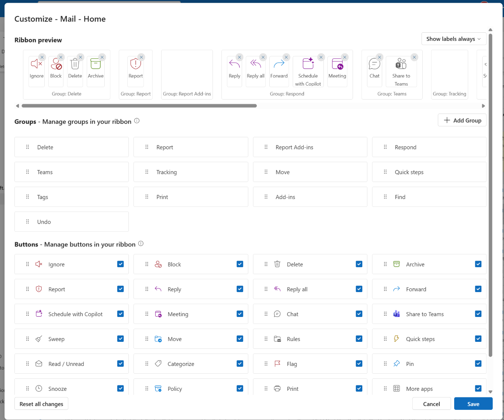Click the Block icon in ribbon preview

(x=56, y=64)
